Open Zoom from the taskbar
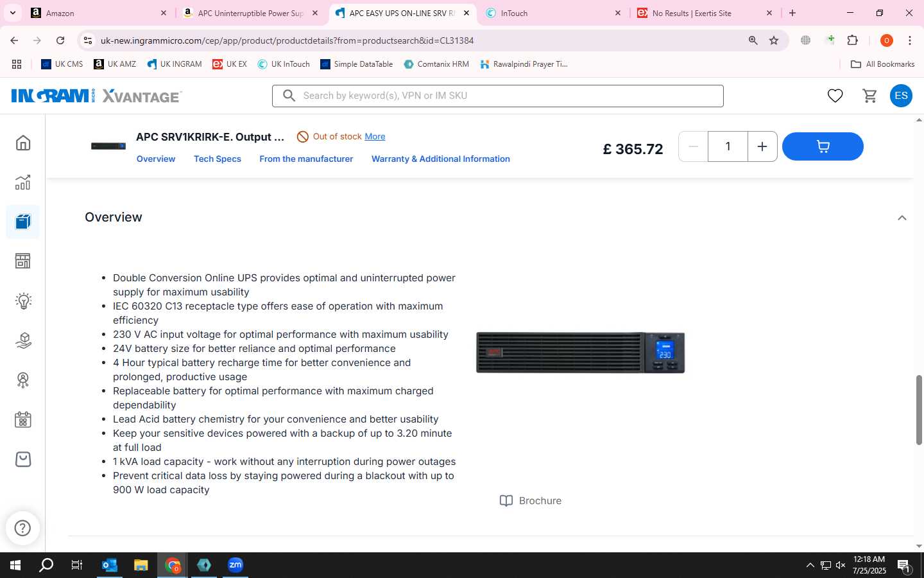The image size is (924, 578). tap(235, 565)
